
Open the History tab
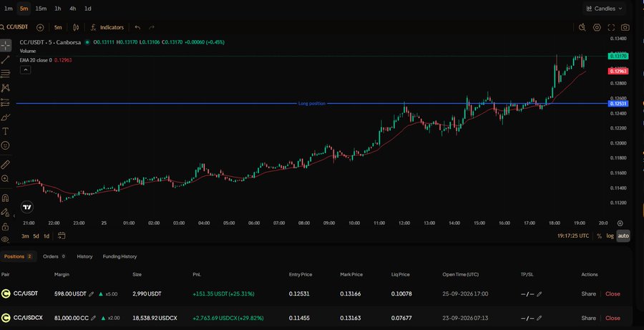[x=84, y=256]
